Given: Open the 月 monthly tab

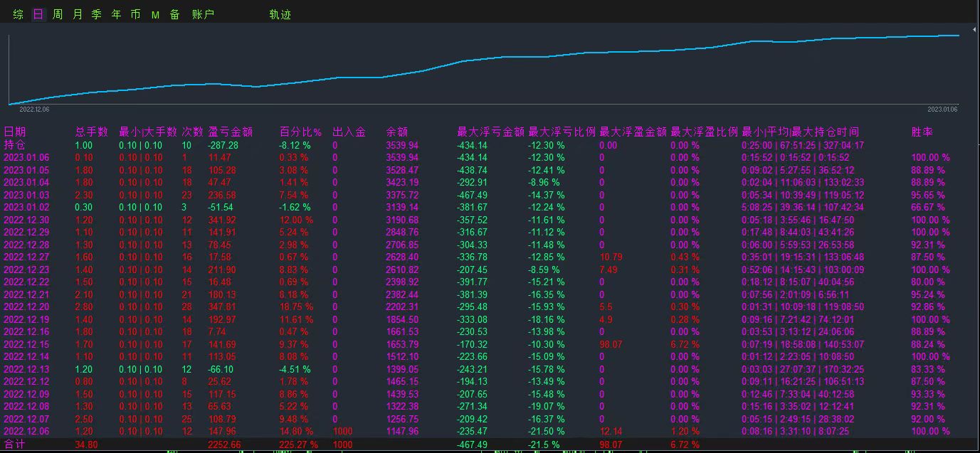Looking at the screenshot, I should [78, 14].
